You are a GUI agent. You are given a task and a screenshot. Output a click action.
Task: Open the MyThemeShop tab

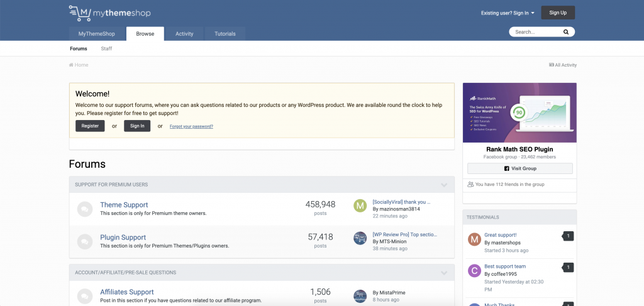97,34
